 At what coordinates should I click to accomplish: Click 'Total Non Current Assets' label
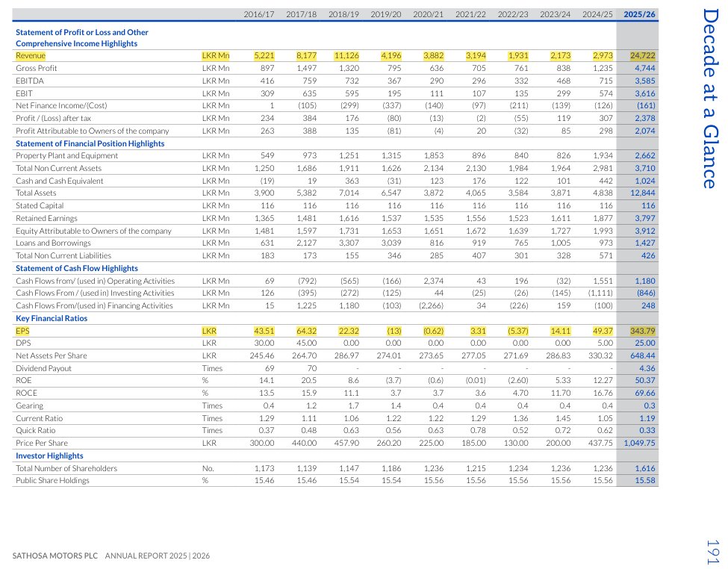pyautogui.click(x=58, y=168)
